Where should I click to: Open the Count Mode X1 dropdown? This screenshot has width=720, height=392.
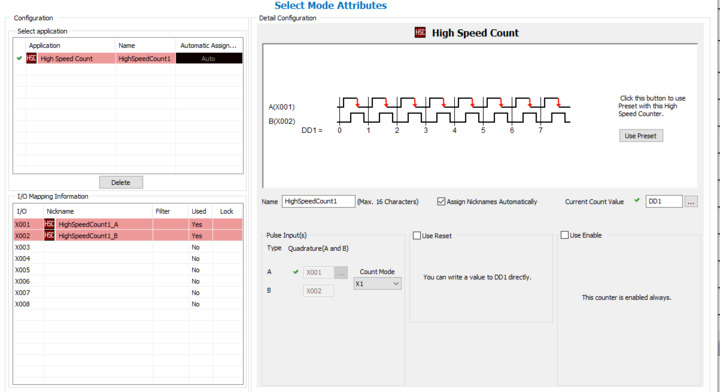(x=377, y=284)
